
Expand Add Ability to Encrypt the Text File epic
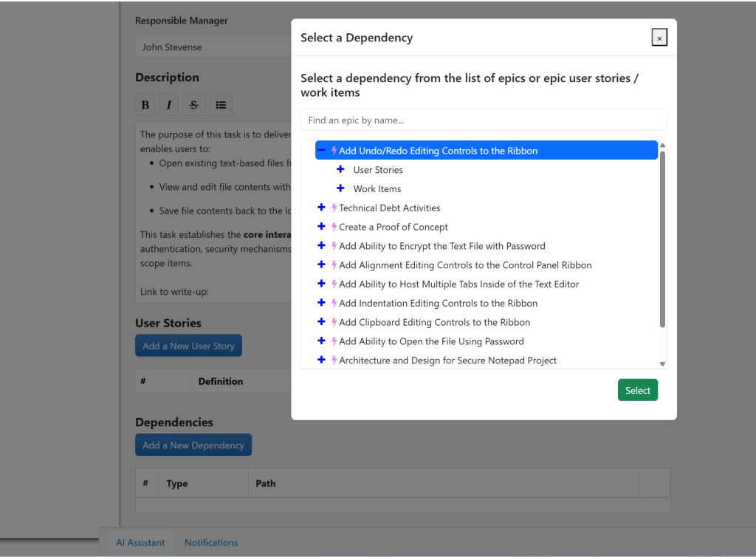(x=321, y=246)
